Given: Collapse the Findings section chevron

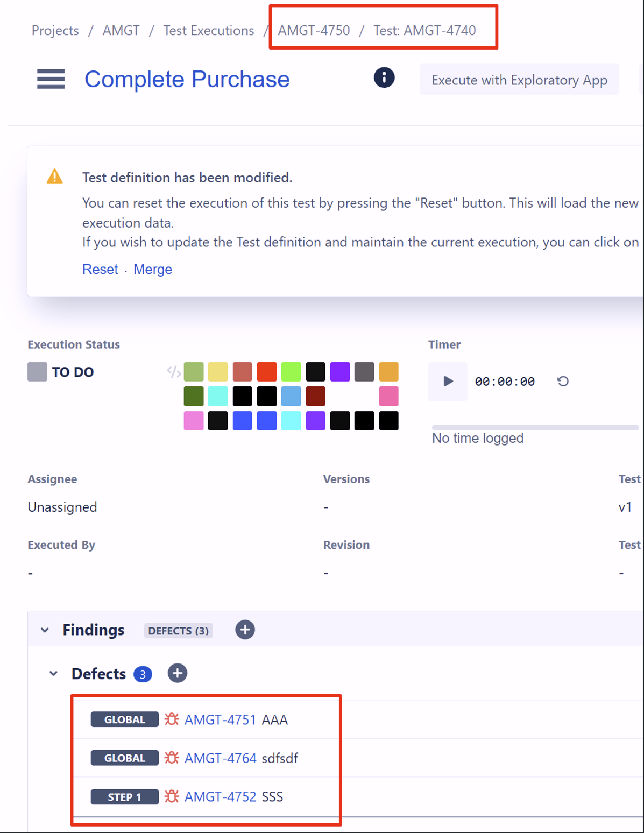Looking at the screenshot, I should (x=45, y=630).
